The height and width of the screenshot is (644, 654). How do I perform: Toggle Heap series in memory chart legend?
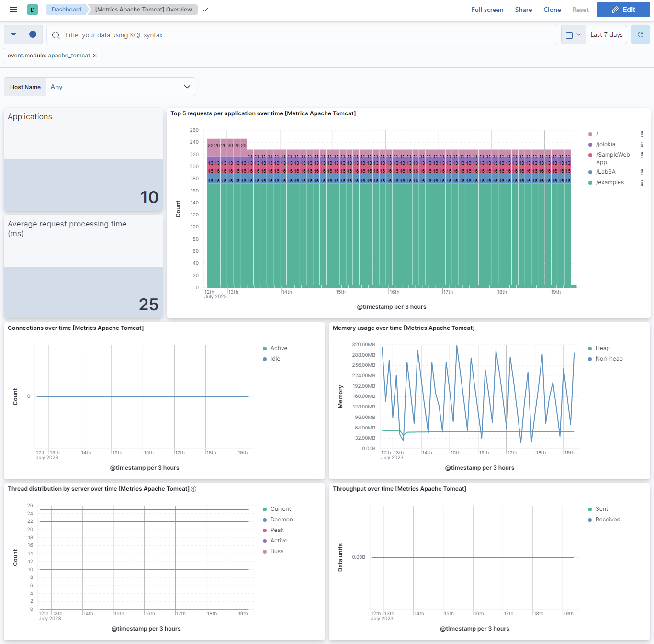tap(602, 348)
